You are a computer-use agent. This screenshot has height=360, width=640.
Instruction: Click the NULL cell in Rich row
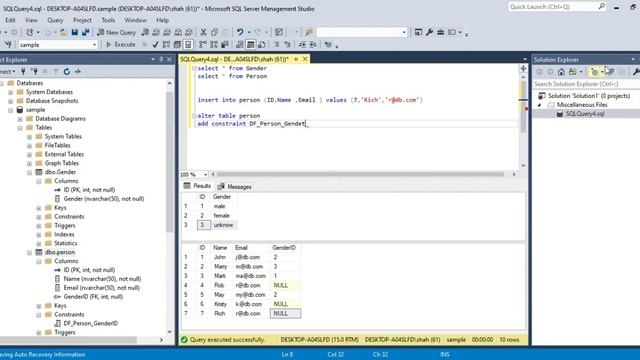pos(285,313)
